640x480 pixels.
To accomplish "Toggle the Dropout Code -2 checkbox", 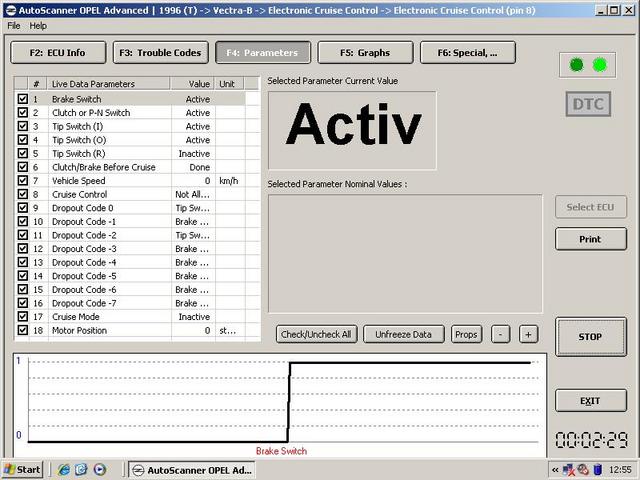I will click(22, 235).
